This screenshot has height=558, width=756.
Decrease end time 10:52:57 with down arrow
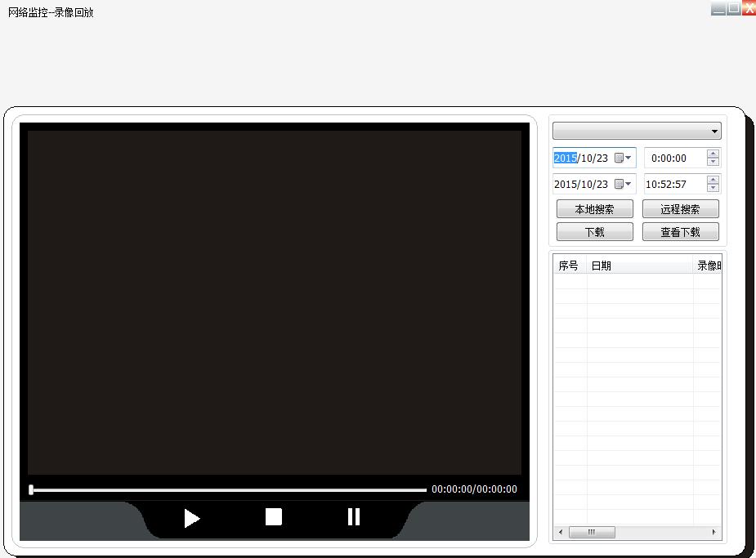(713, 189)
